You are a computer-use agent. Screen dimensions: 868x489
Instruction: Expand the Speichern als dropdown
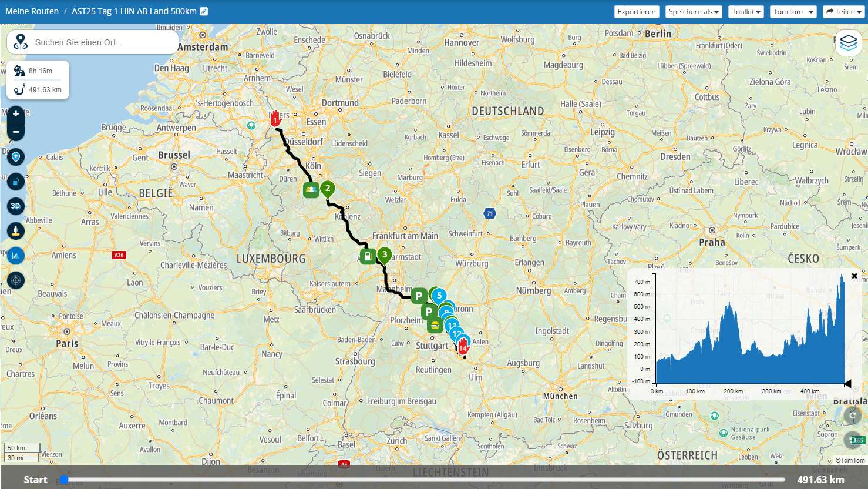tap(694, 12)
